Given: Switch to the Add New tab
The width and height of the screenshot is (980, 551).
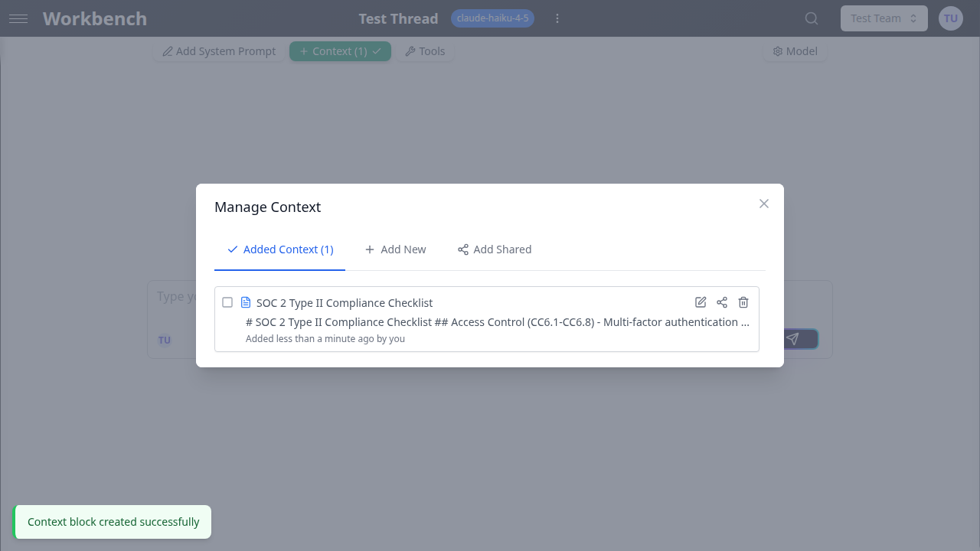Looking at the screenshot, I should [395, 249].
